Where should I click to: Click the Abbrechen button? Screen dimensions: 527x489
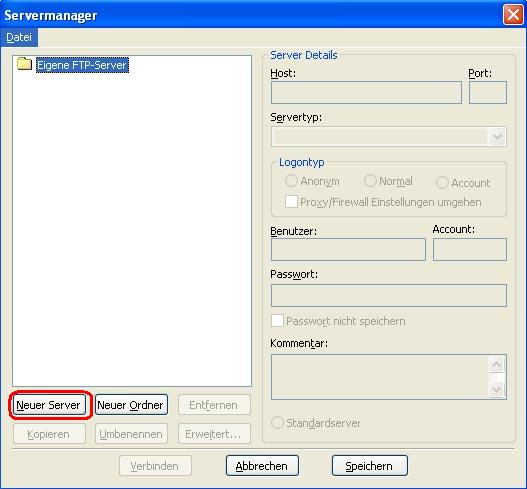262,466
